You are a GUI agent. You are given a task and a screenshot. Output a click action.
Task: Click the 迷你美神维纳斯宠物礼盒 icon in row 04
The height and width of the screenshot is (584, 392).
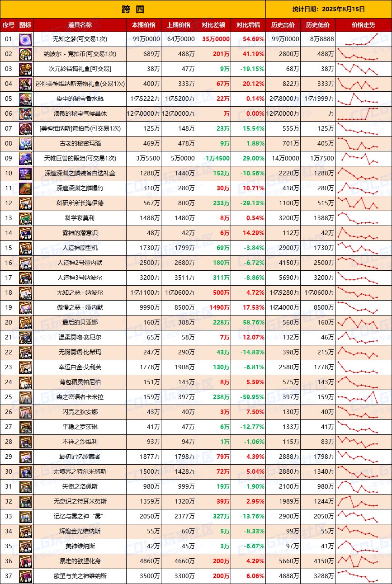click(x=25, y=84)
